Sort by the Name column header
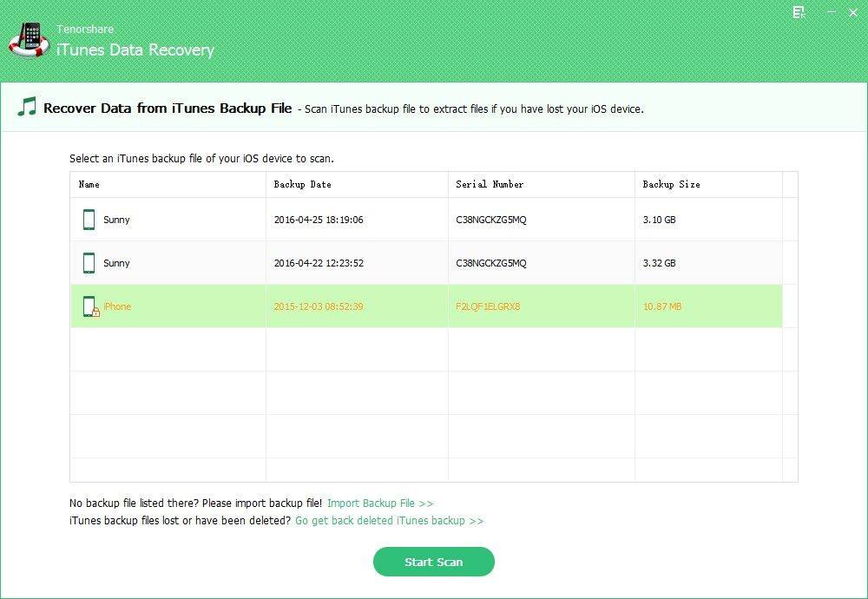This screenshot has width=868, height=599. (89, 184)
